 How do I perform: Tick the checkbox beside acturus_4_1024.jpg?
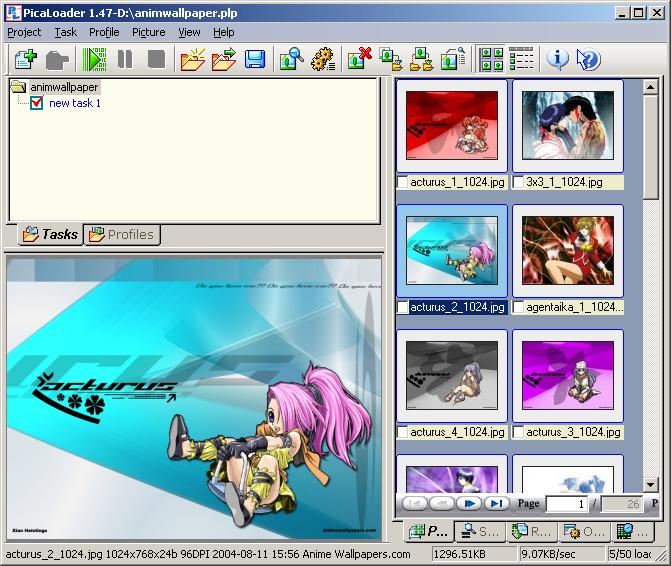(x=403, y=433)
